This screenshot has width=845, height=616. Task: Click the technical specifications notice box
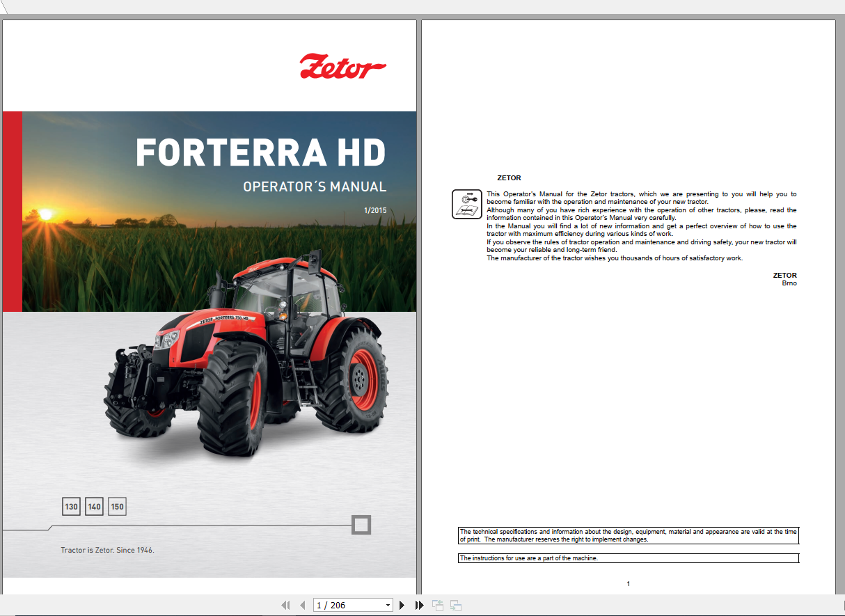(x=629, y=535)
